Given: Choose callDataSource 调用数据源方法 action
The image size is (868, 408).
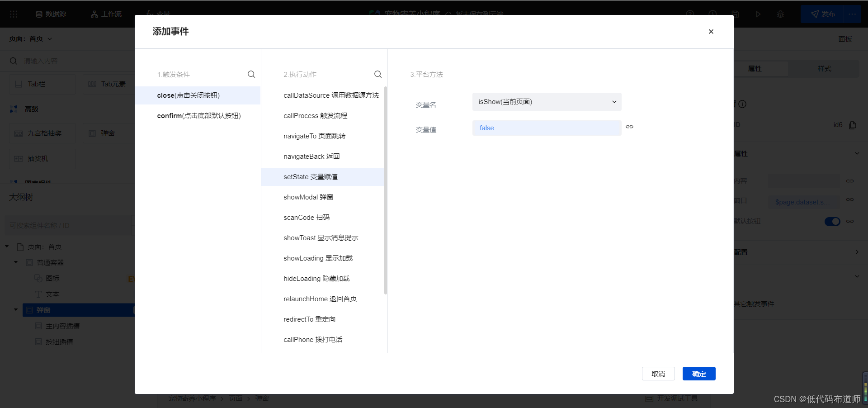Looking at the screenshot, I should 322,95.
